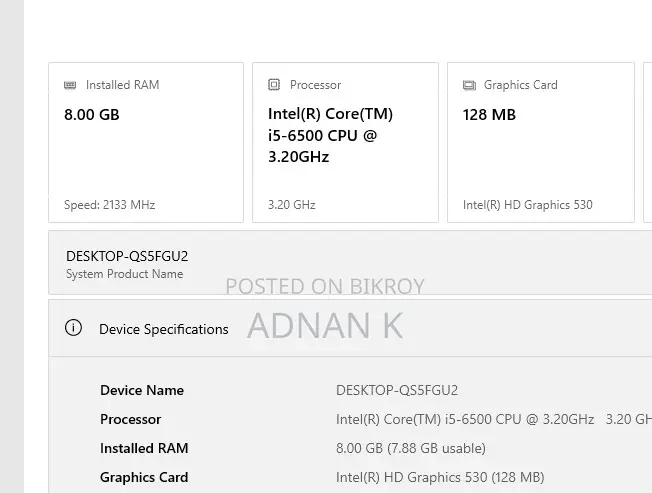Image resolution: width=652 pixels, height=493 pixels.
Task: Click the Processor row label in specifications
Action: point(131,419)
